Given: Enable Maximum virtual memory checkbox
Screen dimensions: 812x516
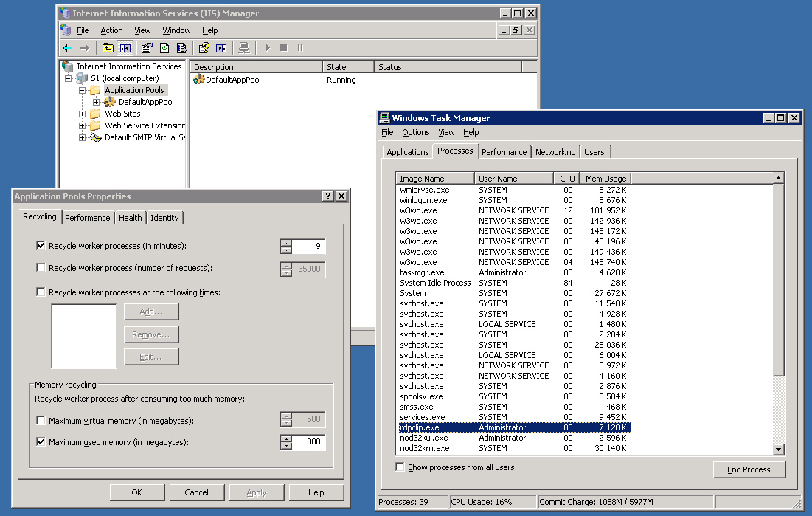Looking at the screenshot, I should (41, 420).
